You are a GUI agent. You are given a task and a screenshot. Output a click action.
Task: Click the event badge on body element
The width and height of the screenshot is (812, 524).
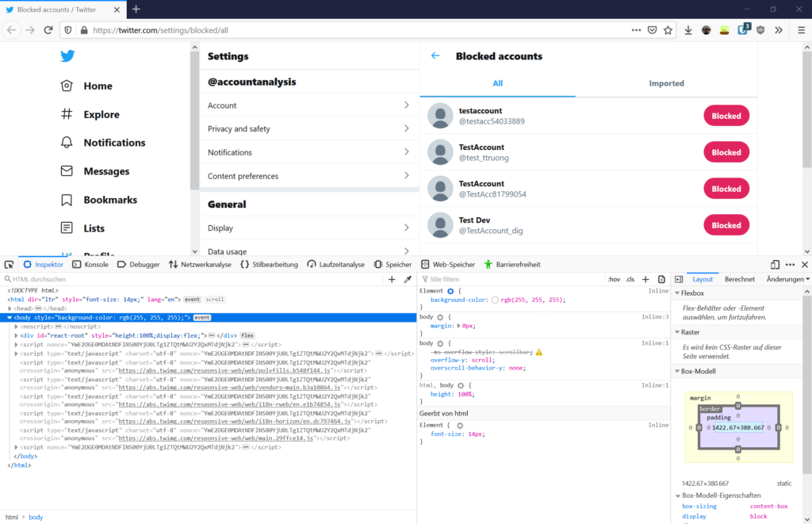point(202,317)
